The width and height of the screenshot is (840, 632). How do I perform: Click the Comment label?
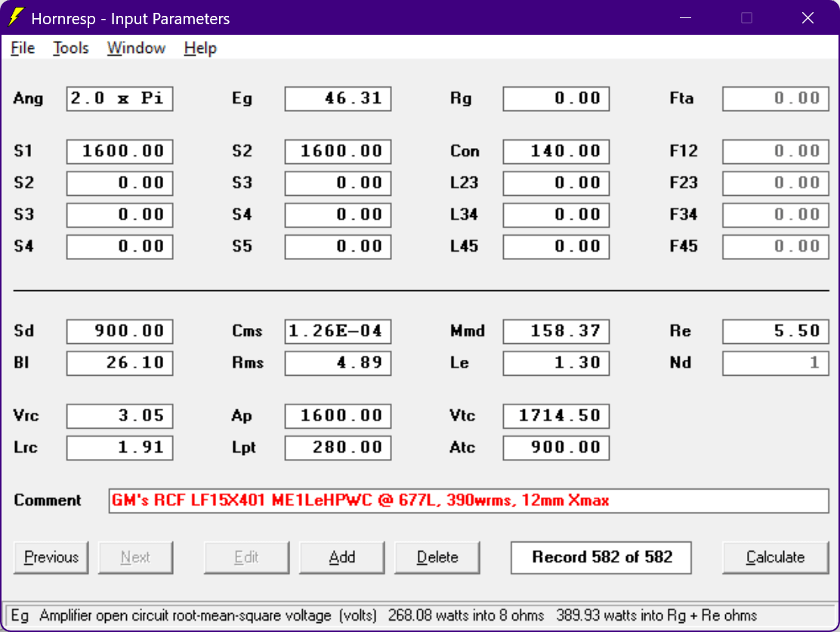coord(47,500)
